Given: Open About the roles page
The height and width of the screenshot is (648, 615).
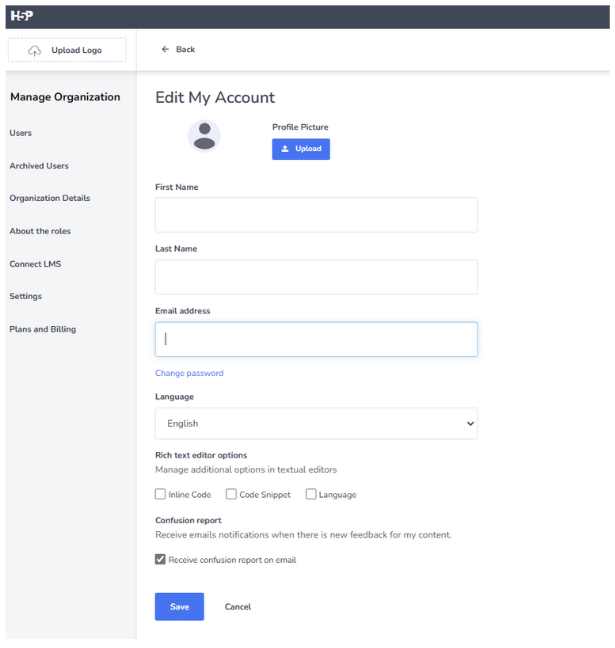Looking at the screenshot, I should (40, 231).
